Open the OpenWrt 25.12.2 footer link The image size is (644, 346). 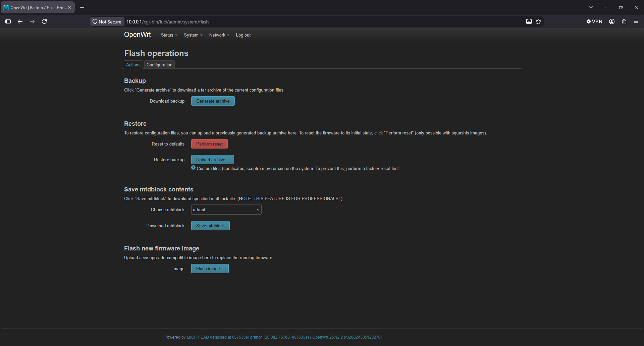347,337
